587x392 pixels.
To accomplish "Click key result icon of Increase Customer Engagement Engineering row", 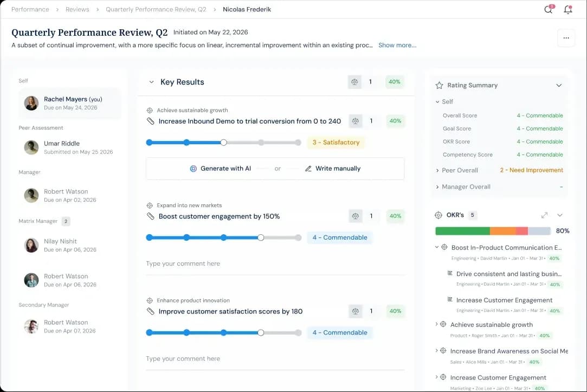I will [450, 299].
